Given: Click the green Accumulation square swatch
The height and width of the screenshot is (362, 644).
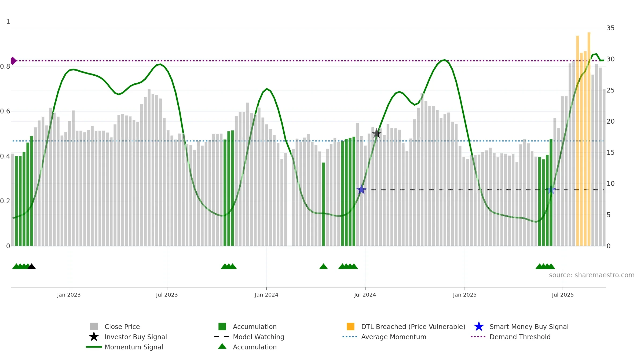Looking at the screenshot, I should (x=222, y=327).
